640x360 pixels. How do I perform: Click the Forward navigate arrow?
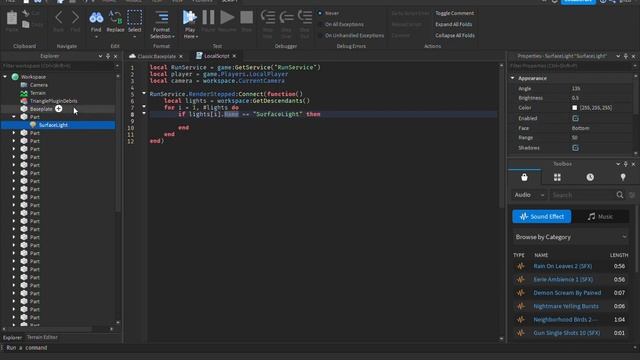[75, 18]
